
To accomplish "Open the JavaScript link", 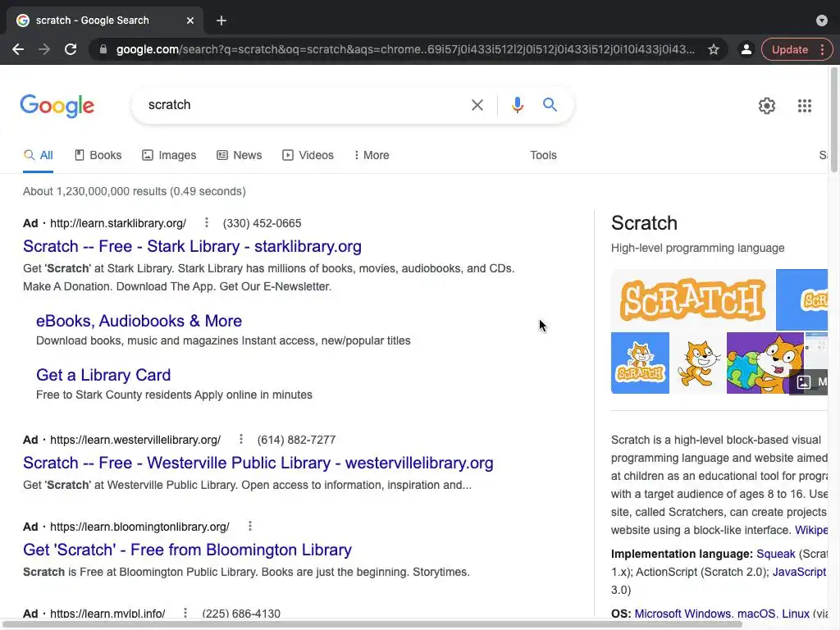I will (x=799, y=572).
